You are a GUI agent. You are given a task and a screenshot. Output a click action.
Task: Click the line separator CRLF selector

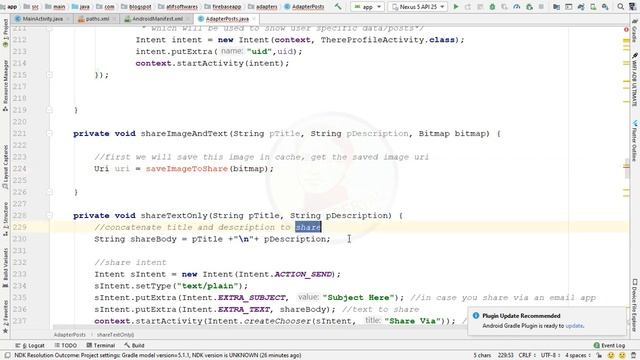click(527, 356)
